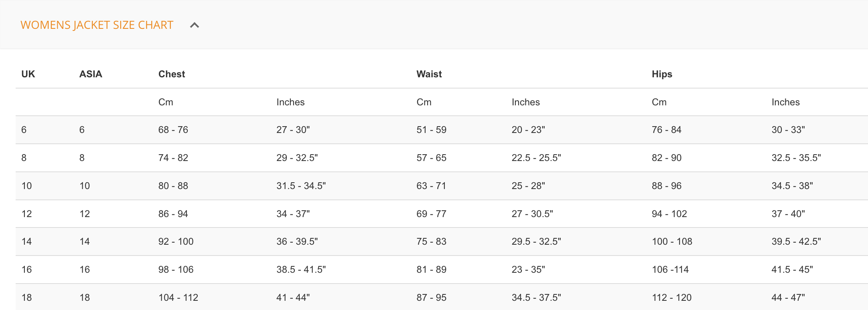Select the hips cm value 88 - 96
This screenshot has width=868, height=310.
point(667,186)
